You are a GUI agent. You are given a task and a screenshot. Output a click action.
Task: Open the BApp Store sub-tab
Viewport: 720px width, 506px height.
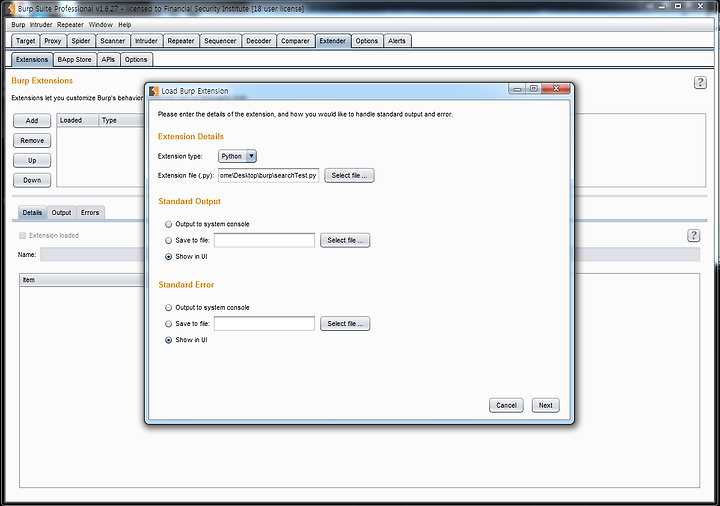[x=74, y=60]
